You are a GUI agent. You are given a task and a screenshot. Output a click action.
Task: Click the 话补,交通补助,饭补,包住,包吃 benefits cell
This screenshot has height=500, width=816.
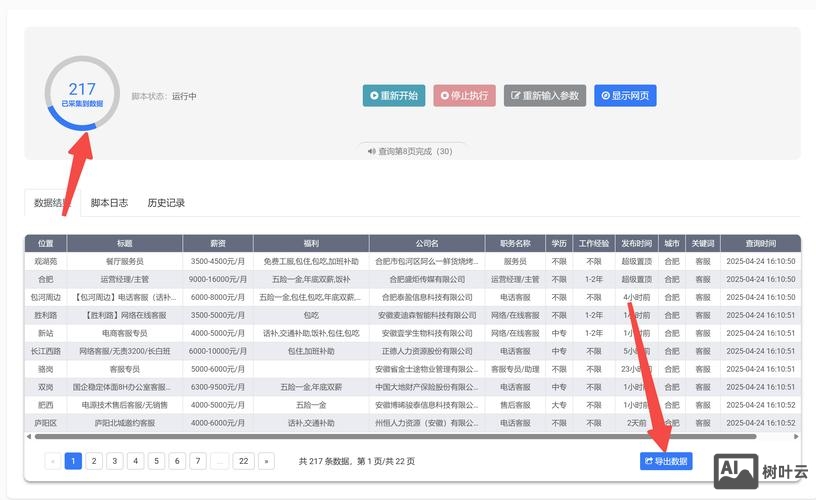point(311,334)
